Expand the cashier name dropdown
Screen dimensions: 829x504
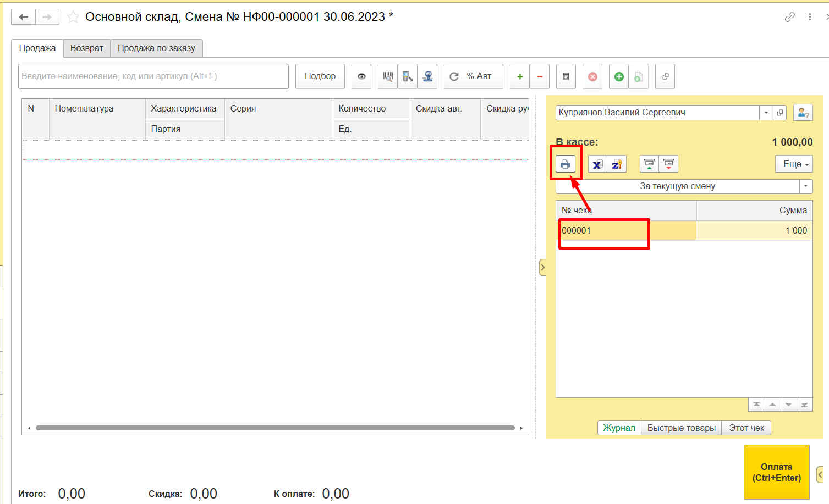coord(766,113)
